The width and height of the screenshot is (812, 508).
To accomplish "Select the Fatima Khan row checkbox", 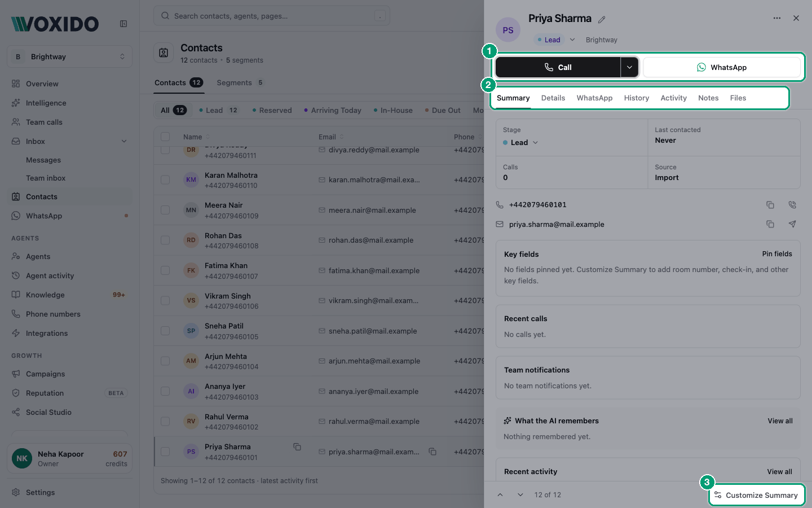I will click(x=165, y=270).
